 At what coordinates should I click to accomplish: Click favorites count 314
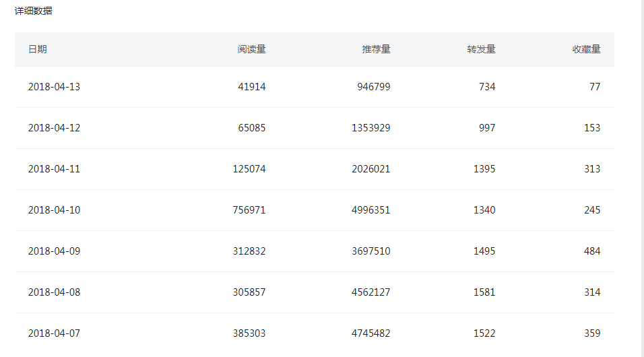592,292
